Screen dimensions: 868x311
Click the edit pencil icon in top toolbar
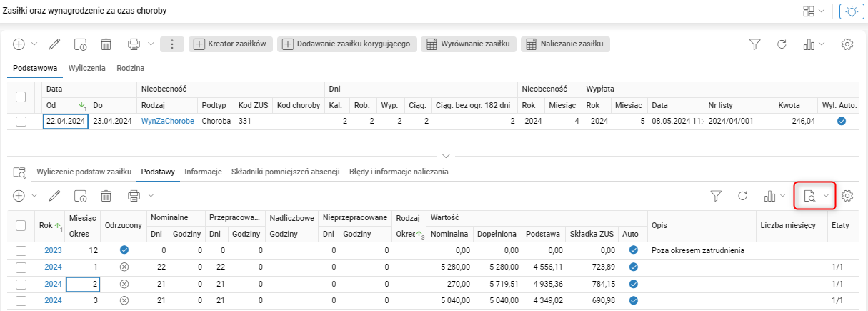tap(54, 44)
